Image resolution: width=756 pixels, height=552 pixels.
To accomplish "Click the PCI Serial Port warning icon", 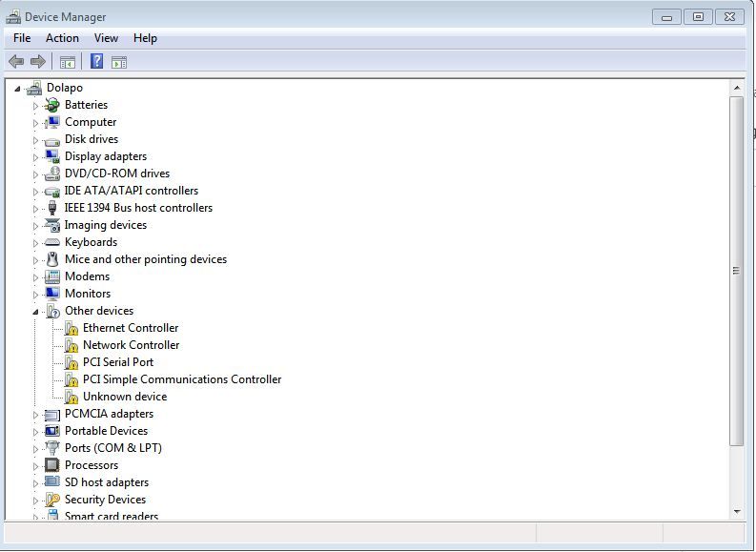I will pos(71,362).
